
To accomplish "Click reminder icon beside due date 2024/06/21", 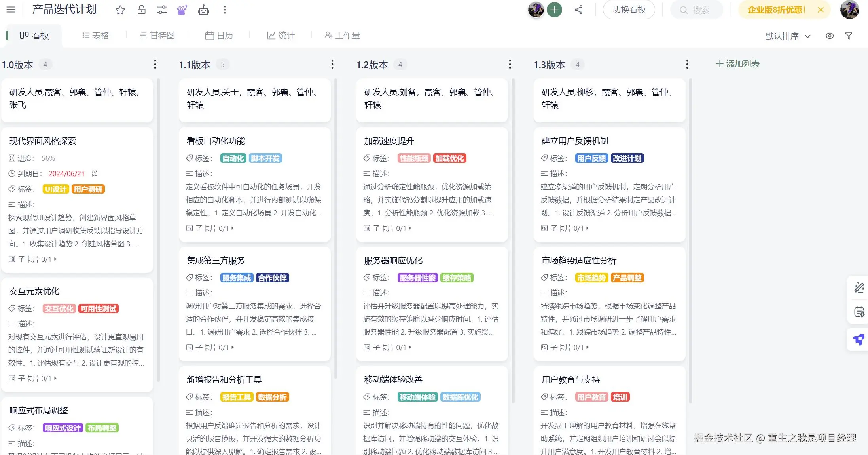I will (95, 173).
